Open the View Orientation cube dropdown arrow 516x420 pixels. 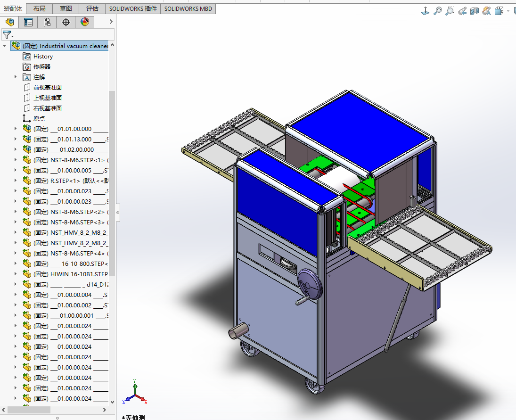(508, 11)
